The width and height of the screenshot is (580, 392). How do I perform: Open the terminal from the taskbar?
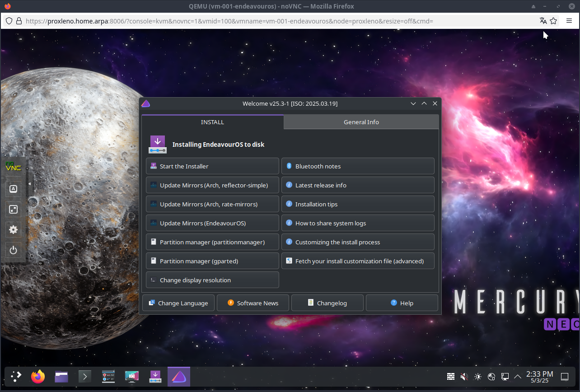click(85, 377)
